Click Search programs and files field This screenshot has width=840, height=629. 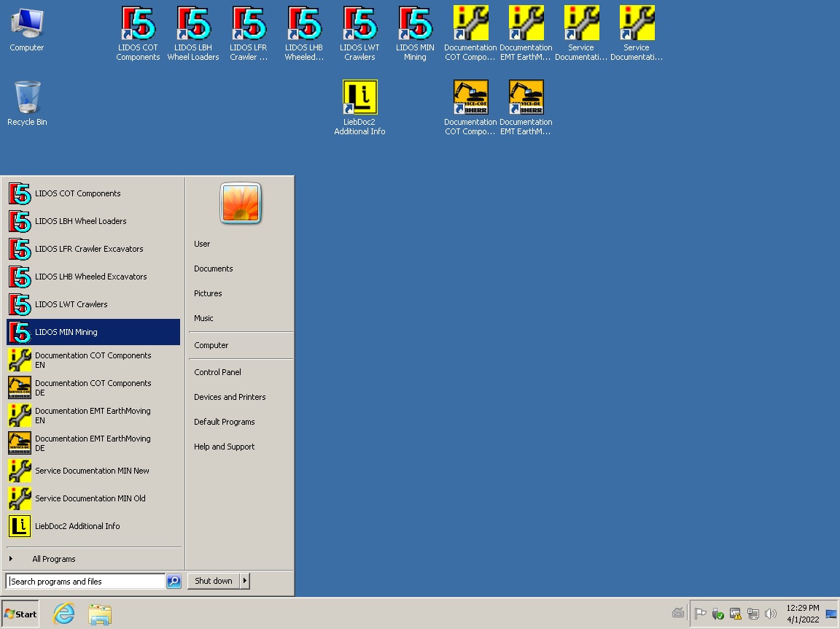pyautogui.click(x=85, y=582)
